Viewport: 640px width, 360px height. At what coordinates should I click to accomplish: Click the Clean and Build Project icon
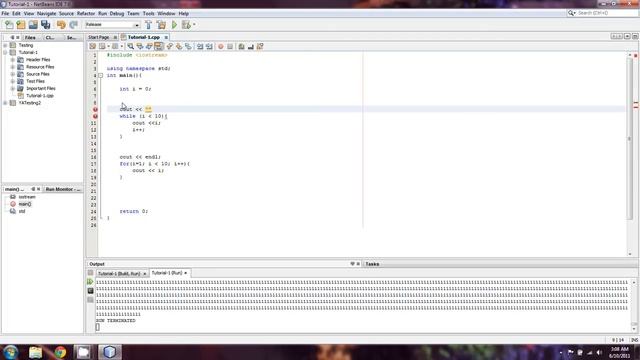point(161,24)
